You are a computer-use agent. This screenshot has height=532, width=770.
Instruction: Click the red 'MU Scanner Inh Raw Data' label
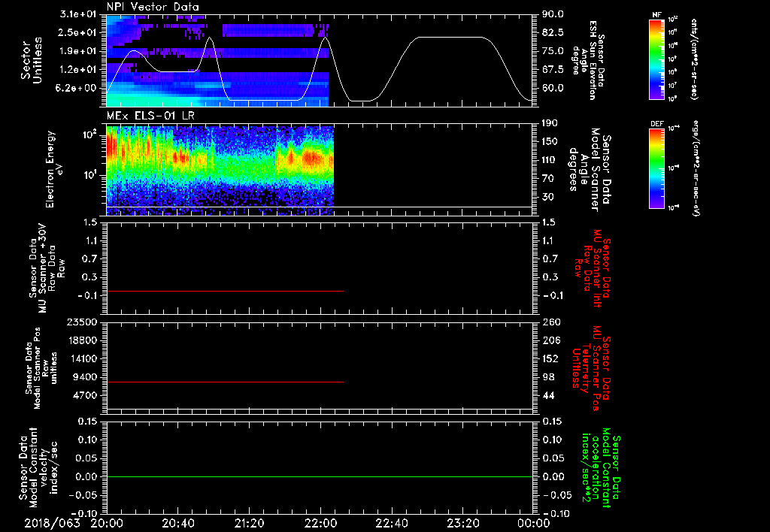[593, 268]
